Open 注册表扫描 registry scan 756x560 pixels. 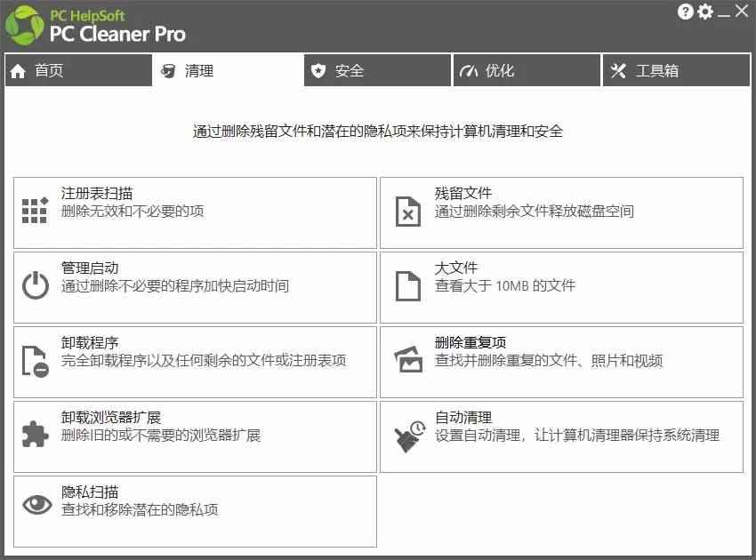[x=195, y=212]
